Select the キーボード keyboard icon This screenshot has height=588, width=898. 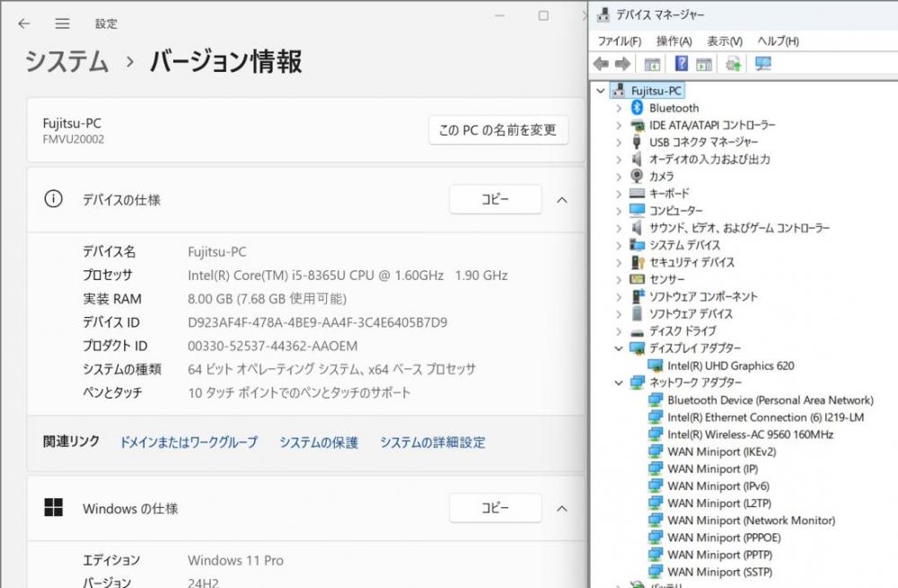coord(637,194)
